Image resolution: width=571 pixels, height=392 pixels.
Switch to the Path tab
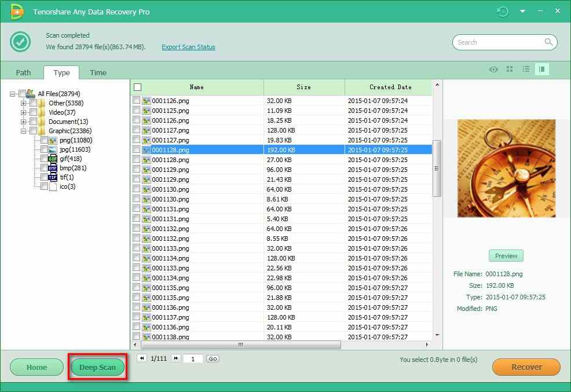pyautogui.click(x=23, y=72)
